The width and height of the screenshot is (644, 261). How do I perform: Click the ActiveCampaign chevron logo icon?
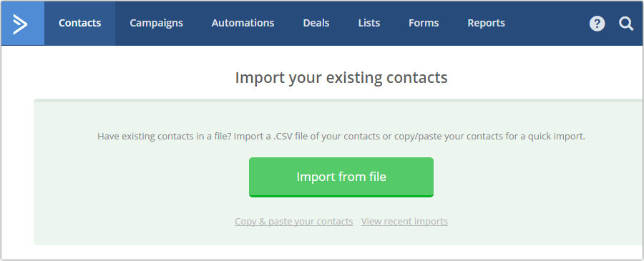[x=20, y=24]
